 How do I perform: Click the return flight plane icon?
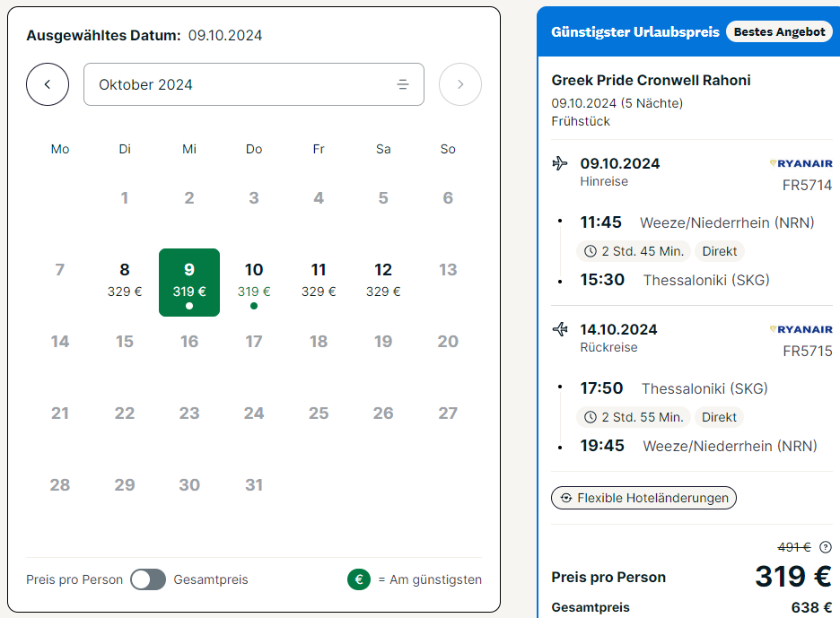click(560, 329)
